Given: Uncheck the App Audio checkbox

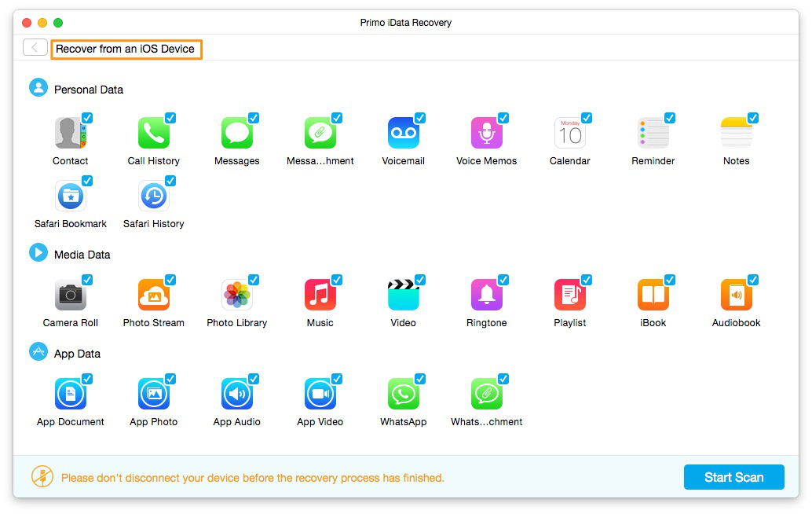Looking at the screenshot, I should click(x=254, y=379).
